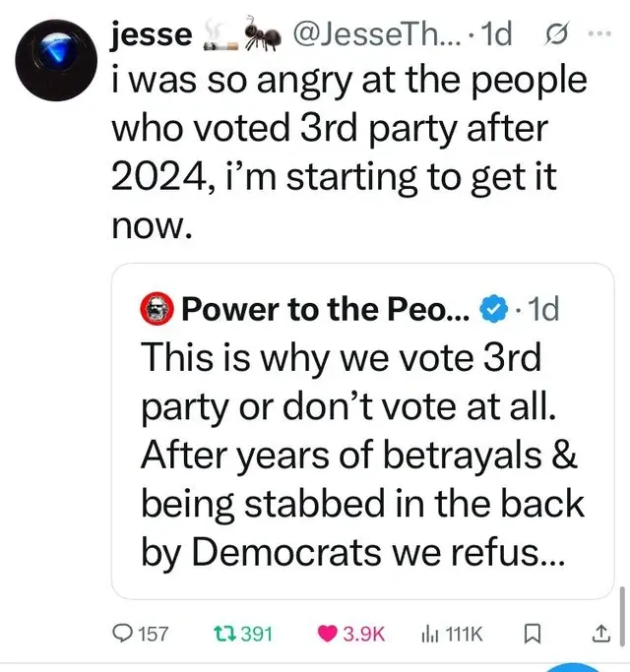
Task: Open the 111K view count
Action: point(465,635)
